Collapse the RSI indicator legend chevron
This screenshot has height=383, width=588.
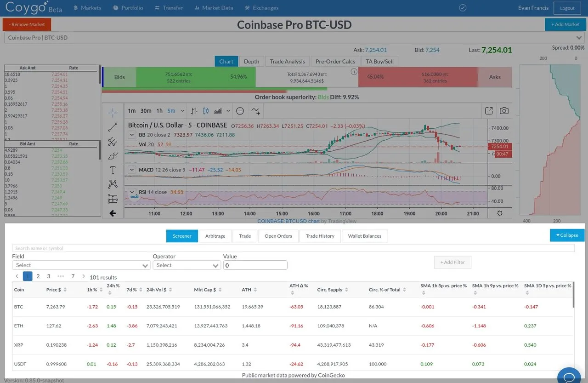(132, 192)
